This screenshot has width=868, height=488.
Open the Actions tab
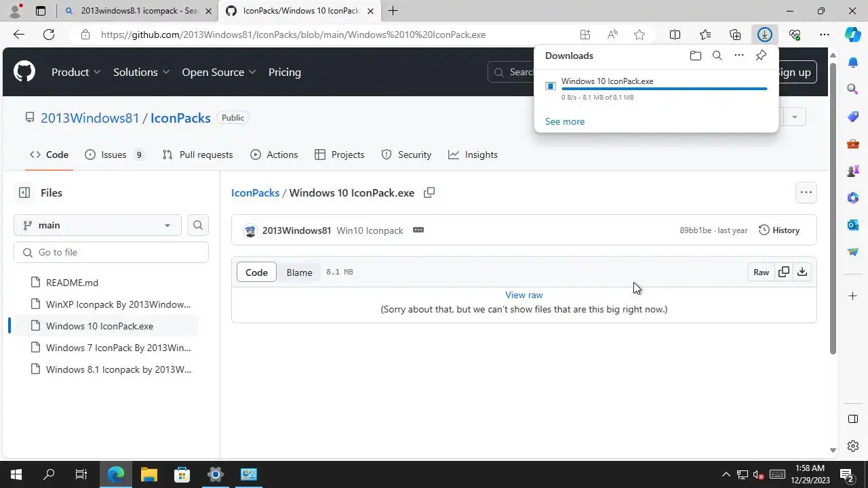[x=274, y=155]
